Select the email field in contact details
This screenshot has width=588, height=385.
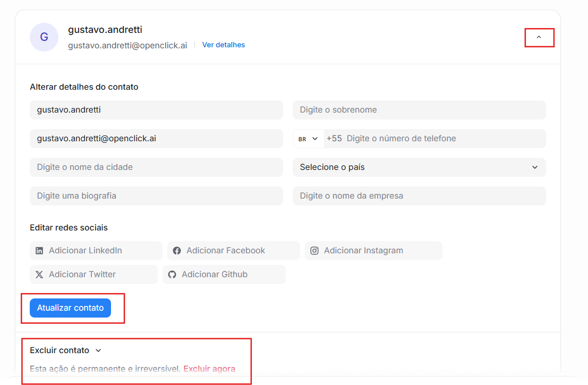point(156,139)
